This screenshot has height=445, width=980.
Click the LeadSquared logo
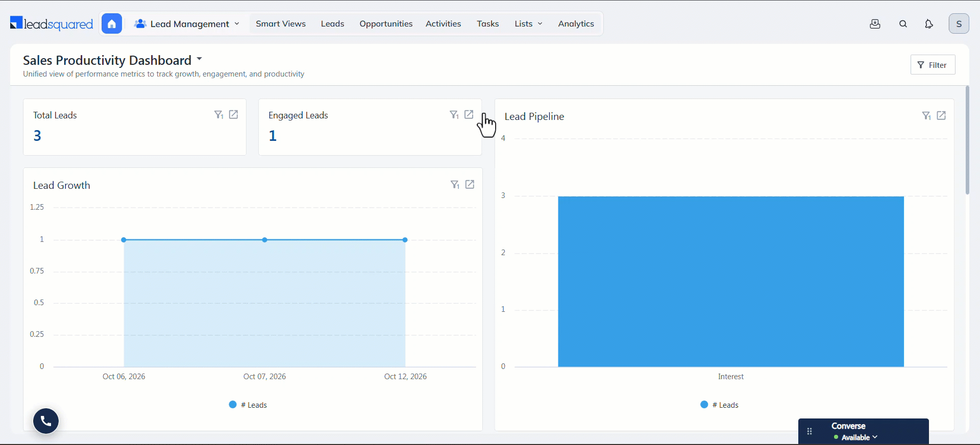(52, 23)
